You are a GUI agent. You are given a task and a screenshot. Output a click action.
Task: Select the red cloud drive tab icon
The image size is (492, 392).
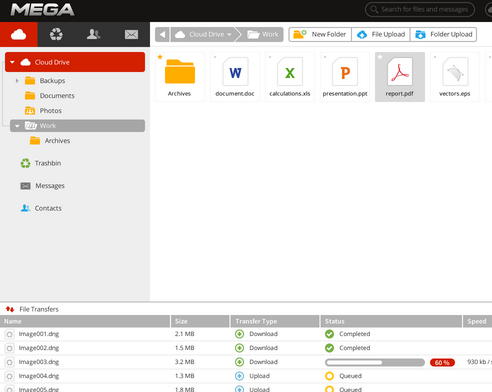(x=19, y=34)
